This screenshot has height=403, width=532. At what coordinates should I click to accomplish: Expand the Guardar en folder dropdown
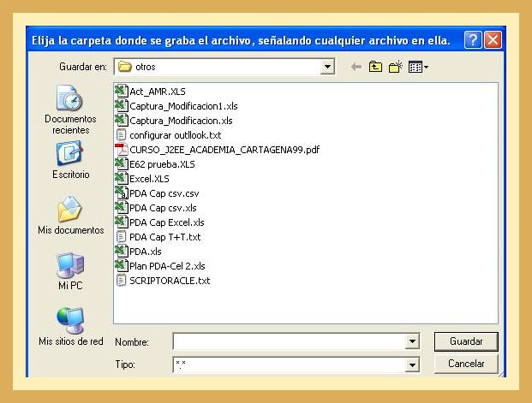[326, 67]
